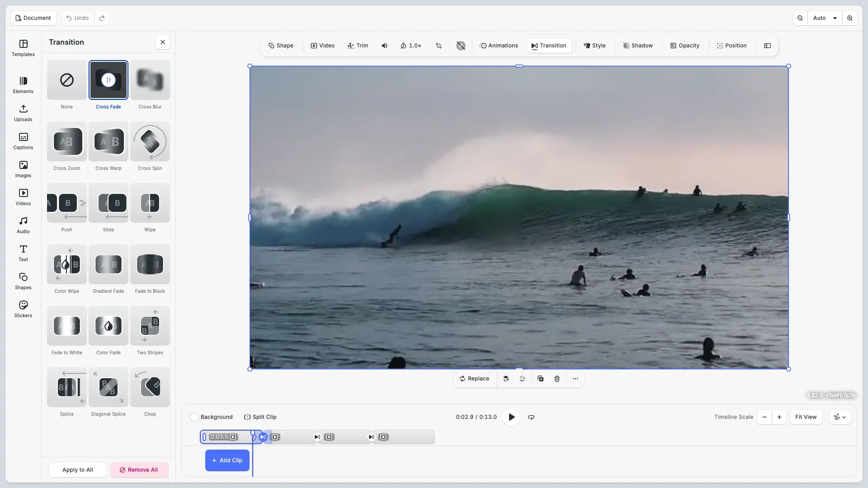This screenshot has width=868, height=488.
Task: Open the Uploads sidebar panel
Action: click(23, 113)
